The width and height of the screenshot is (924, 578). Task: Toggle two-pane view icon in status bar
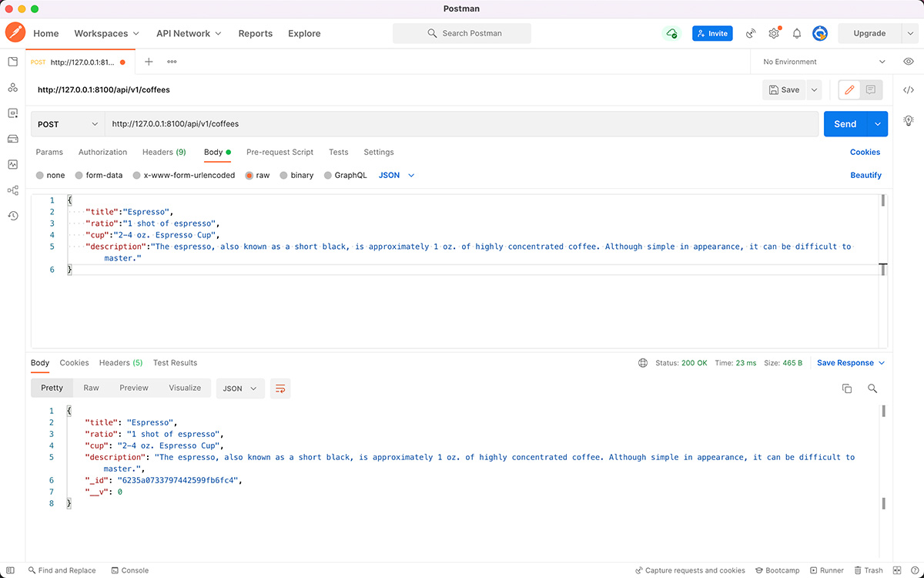[x=896, y=570]
